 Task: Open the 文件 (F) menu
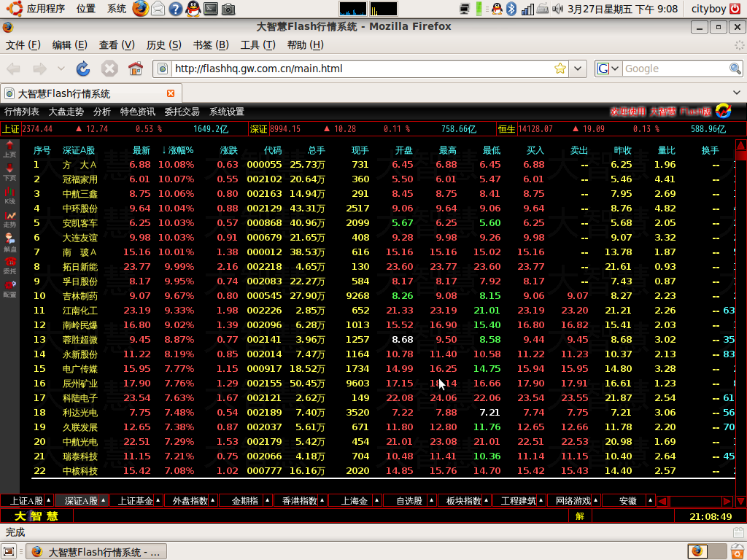(23, 44)
